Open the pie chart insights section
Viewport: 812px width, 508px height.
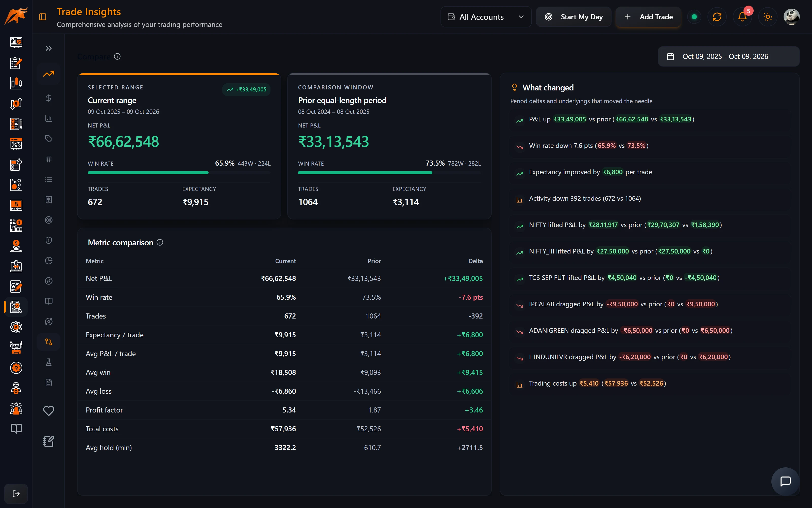tap(49, 261)
